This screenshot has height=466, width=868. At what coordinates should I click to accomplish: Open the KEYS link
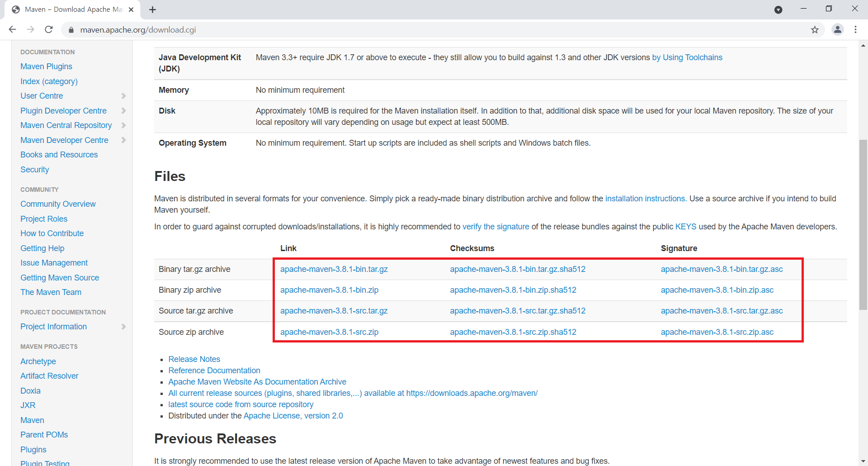pos(686,227)
